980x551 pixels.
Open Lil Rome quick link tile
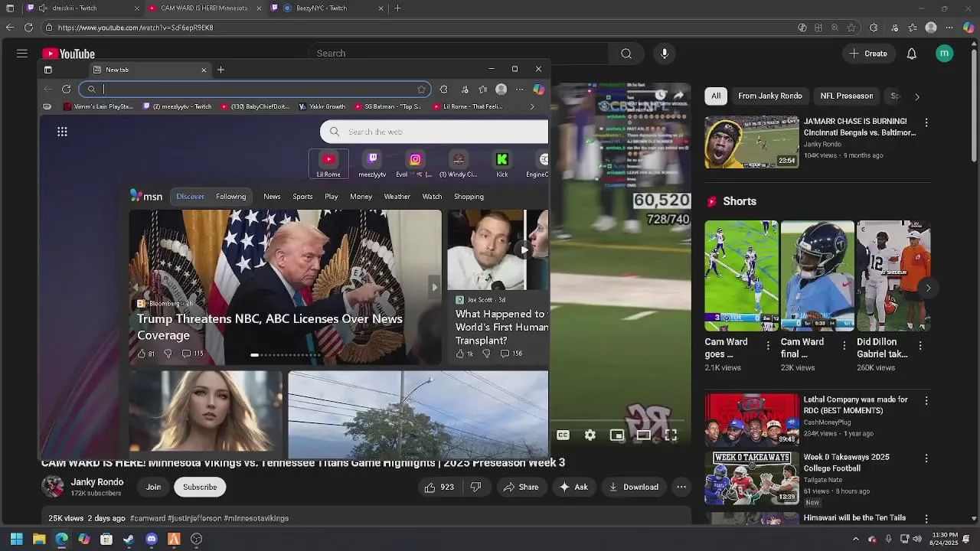[x=328, y=164]
